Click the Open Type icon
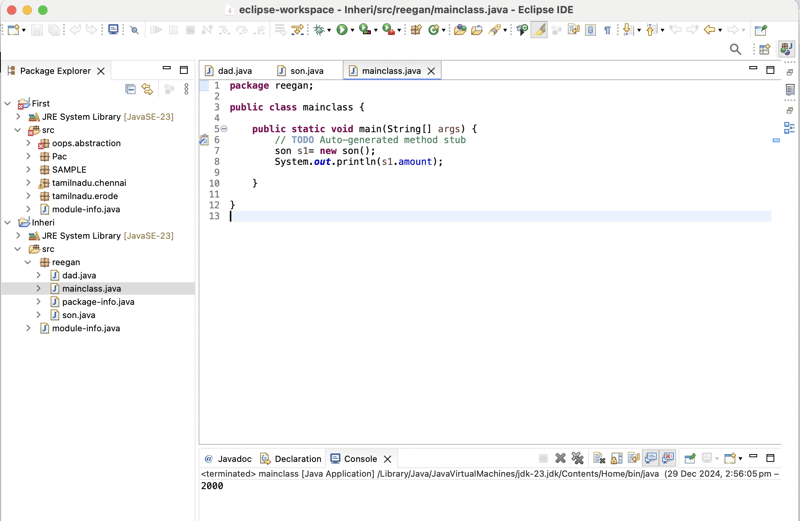This screenshot has width=800, height=521. tap(460, 30)
